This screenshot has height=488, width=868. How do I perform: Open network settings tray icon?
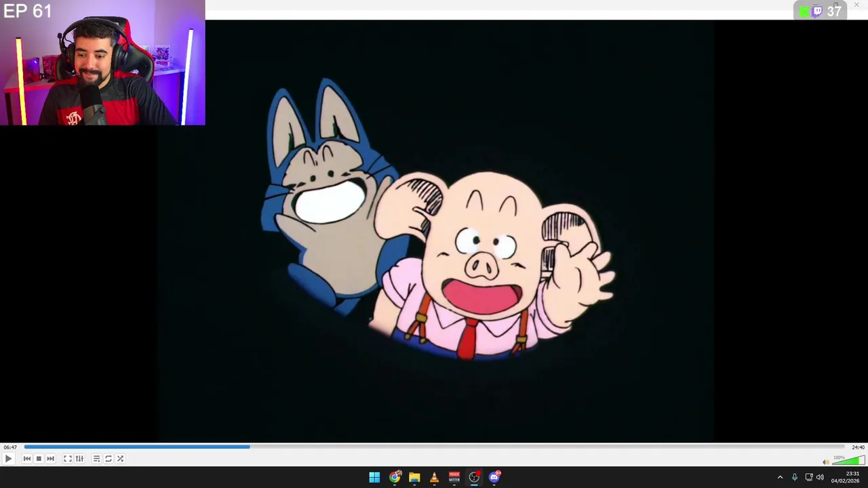pos(809,477)
